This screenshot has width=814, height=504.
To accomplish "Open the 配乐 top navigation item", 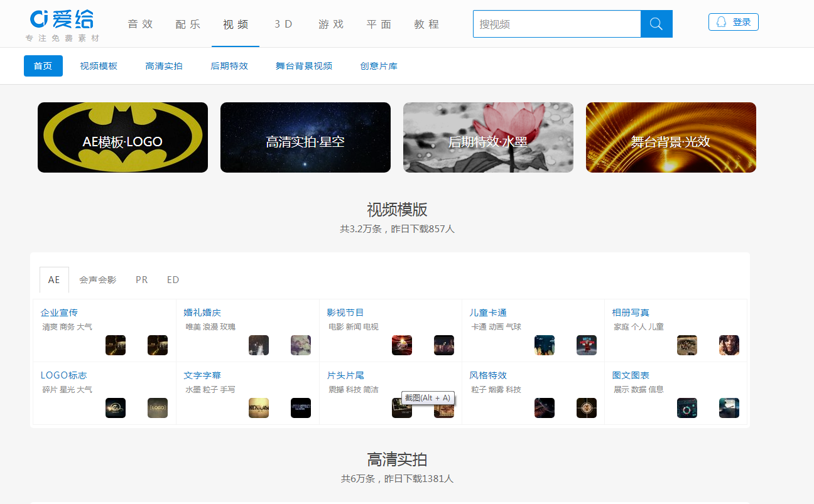I will [188, 24].
